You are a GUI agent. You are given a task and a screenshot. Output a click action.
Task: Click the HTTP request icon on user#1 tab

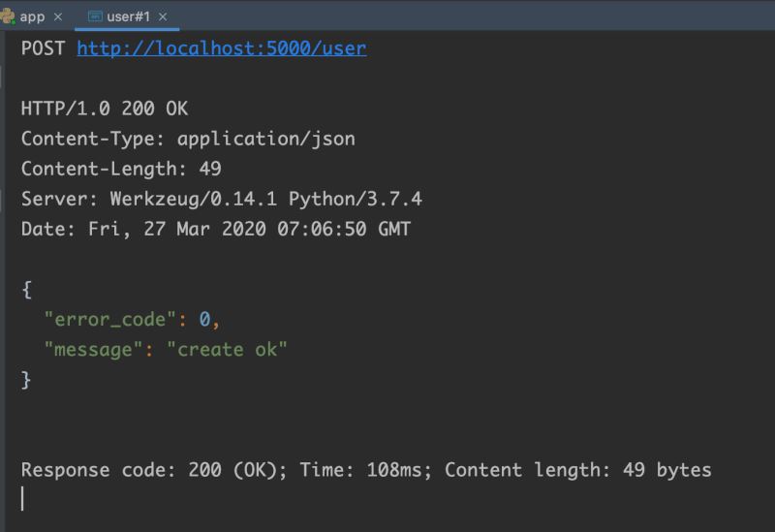point(95,16)
